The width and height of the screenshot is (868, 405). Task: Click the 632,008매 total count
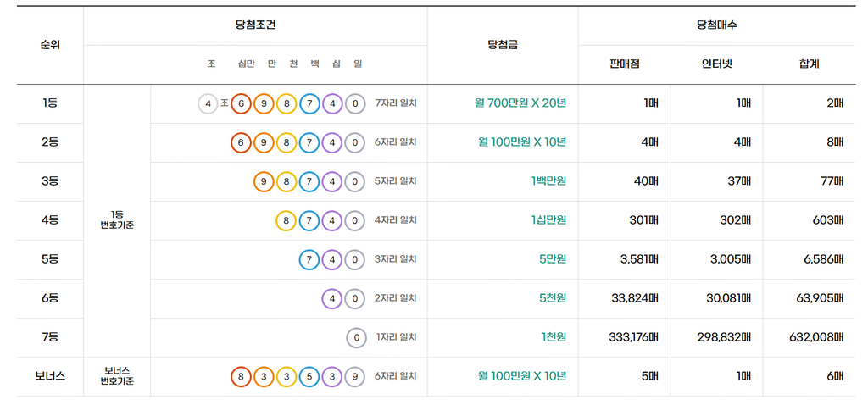tap(816, 337)
